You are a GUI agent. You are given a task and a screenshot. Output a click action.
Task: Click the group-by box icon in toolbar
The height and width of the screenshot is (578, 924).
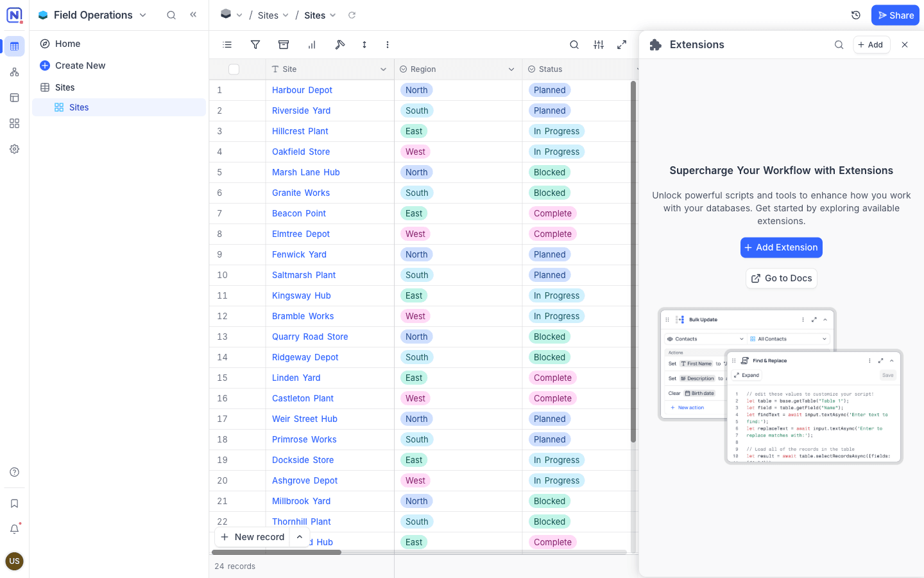coord(284,45)
